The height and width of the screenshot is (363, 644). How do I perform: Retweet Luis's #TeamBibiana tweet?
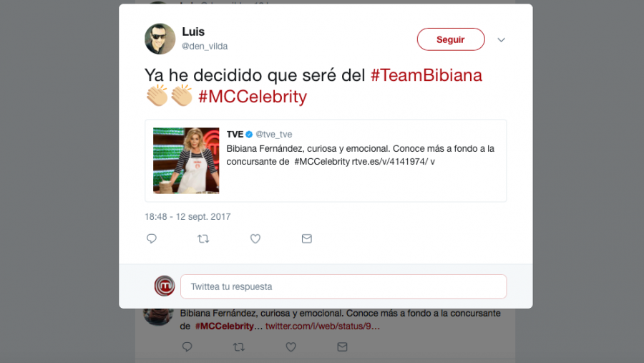203,238
